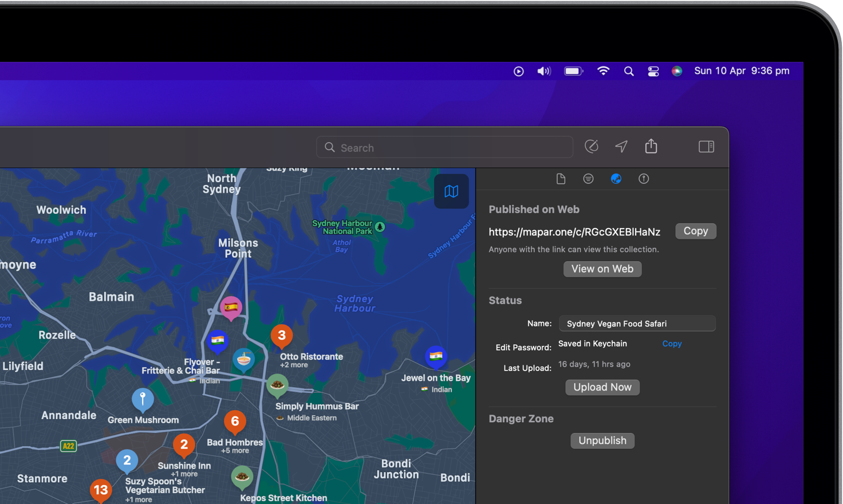Check the battery status icon

point(573,71)
